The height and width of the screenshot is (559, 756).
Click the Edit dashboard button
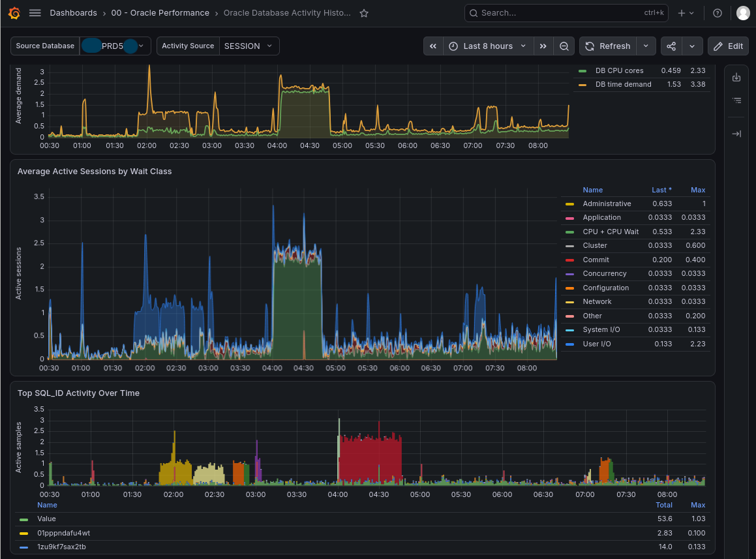click(x=728, y=46)
